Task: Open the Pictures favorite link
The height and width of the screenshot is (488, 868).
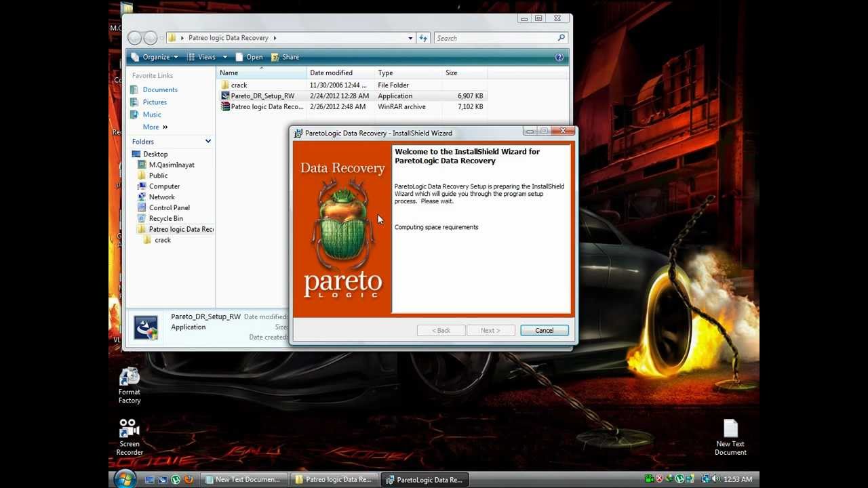Action: [155, 102]
